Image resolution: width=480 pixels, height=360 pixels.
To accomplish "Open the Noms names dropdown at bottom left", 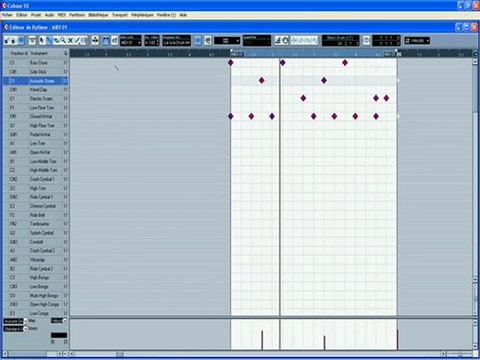I will [16, 329].
